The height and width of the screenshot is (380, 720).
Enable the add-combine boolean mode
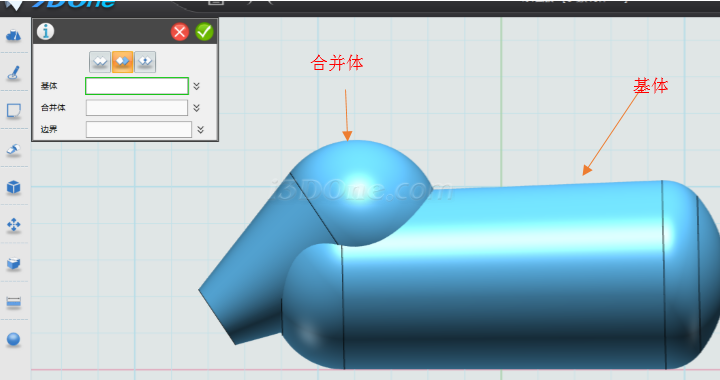(x=100, y=62)
